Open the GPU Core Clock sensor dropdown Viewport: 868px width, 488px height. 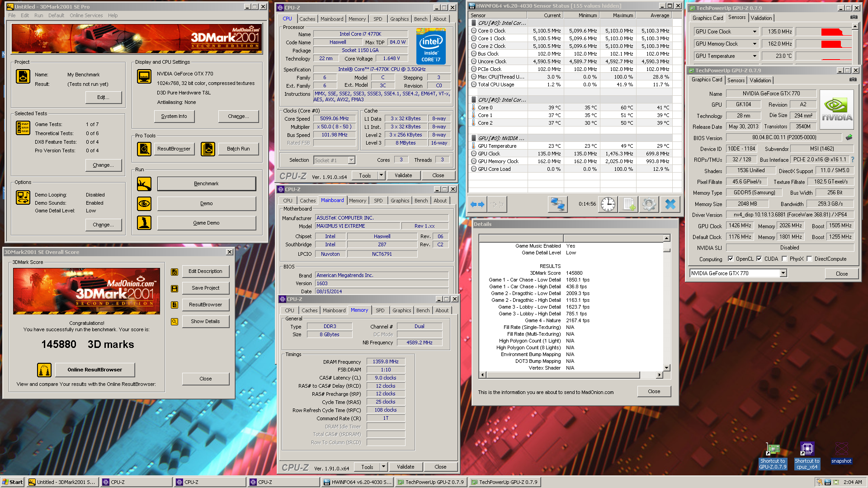pyautogui.click(x=755, y=32)
